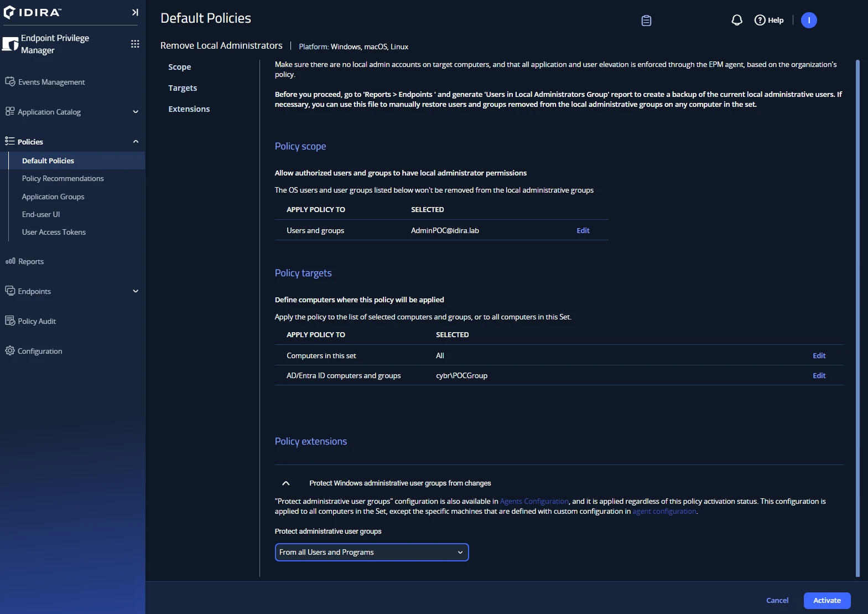Edit Computers in this set row
868x614 pixels.
pyautogui.click(x=819, y=355)
